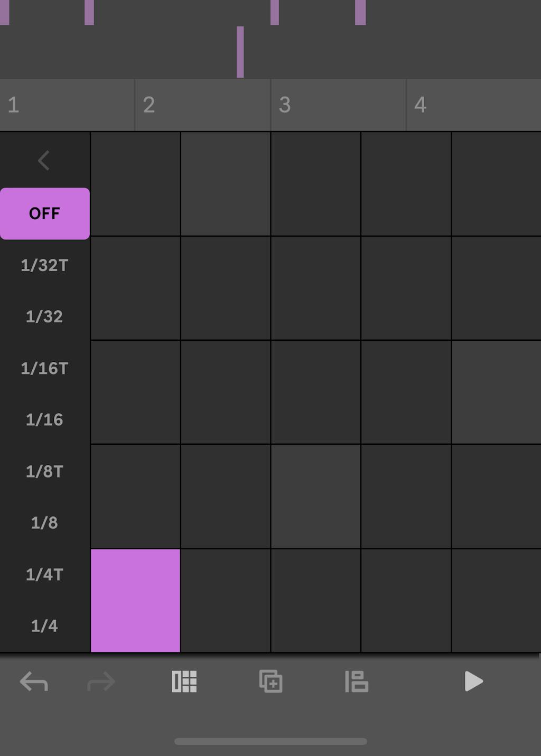Tap the tall purple marker above bar 2
The height and width of the screenshot is (756, 541).
pyautogui.click(x=241, y=50)
